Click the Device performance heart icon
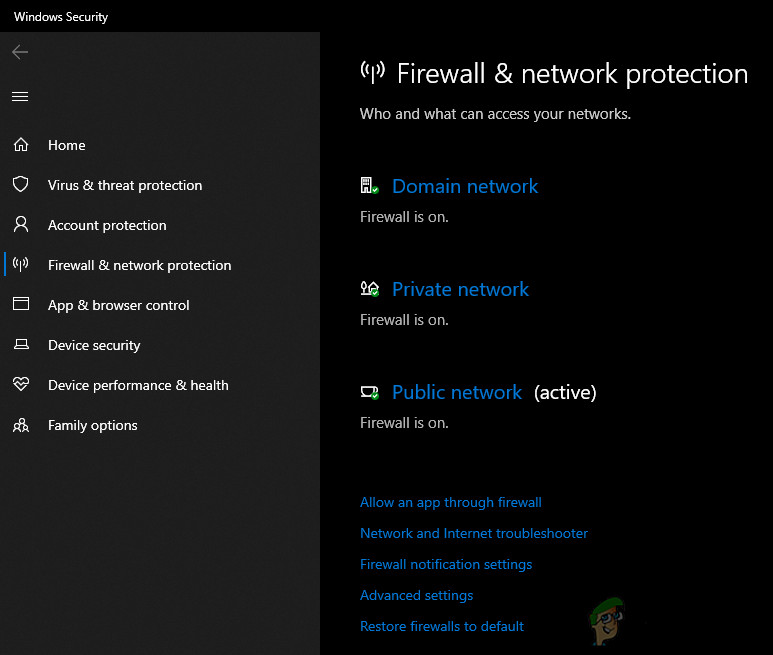 pyautogui.click(x=20, y=385)
